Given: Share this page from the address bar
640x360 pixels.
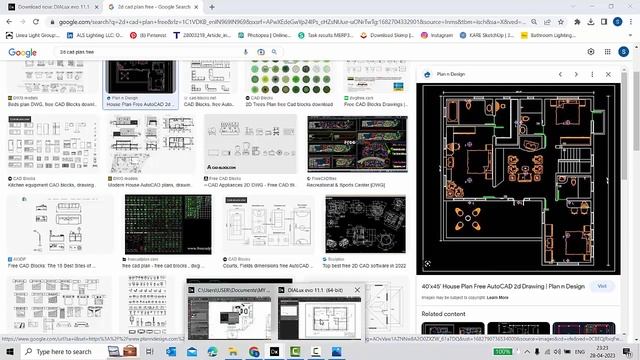Looking at the screenshot, I should pos(547,22).
